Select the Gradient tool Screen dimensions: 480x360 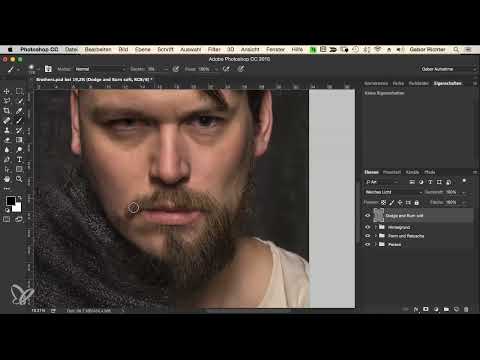point(19,140)
